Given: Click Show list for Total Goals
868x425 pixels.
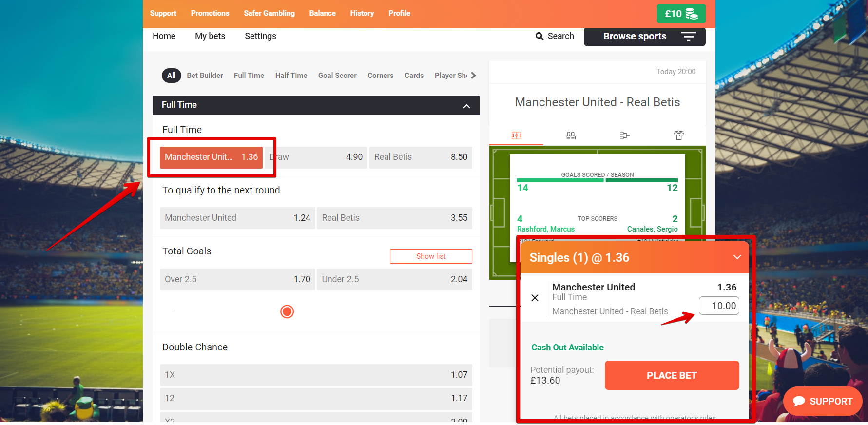Looking at the screenshot, I should click(x=431, y=256).
